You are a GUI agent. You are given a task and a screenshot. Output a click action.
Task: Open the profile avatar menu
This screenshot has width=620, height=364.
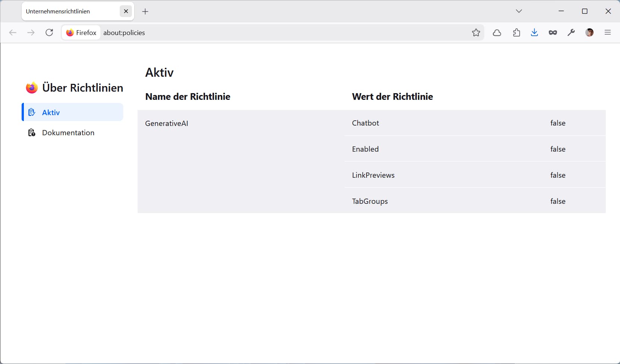[589, 33]
